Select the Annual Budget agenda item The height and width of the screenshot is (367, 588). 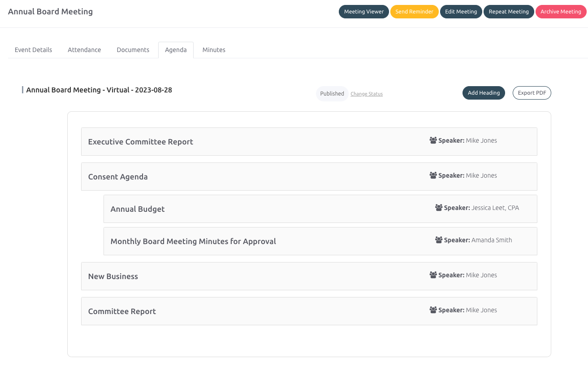(x=138, y=209)
